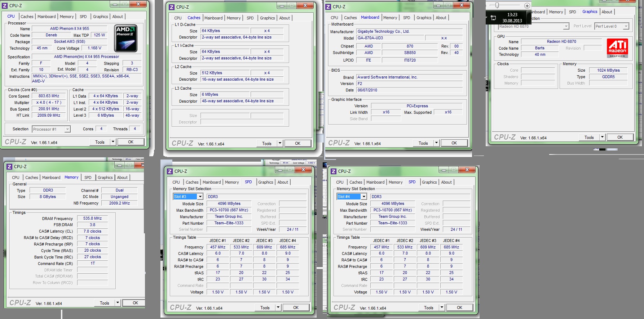Click the 13:23 clock and date display
Image resolution: width=644 pixels, height=319 pixels.
(512, 18)
